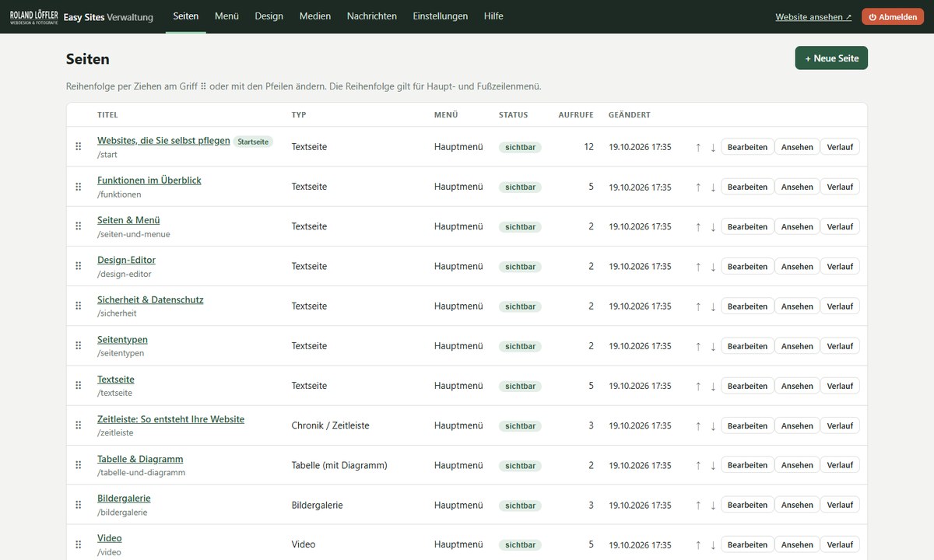The height and width of the screenshot is (560, 934).
Task: Click the Titel column header
Action: tap(107, 115)
